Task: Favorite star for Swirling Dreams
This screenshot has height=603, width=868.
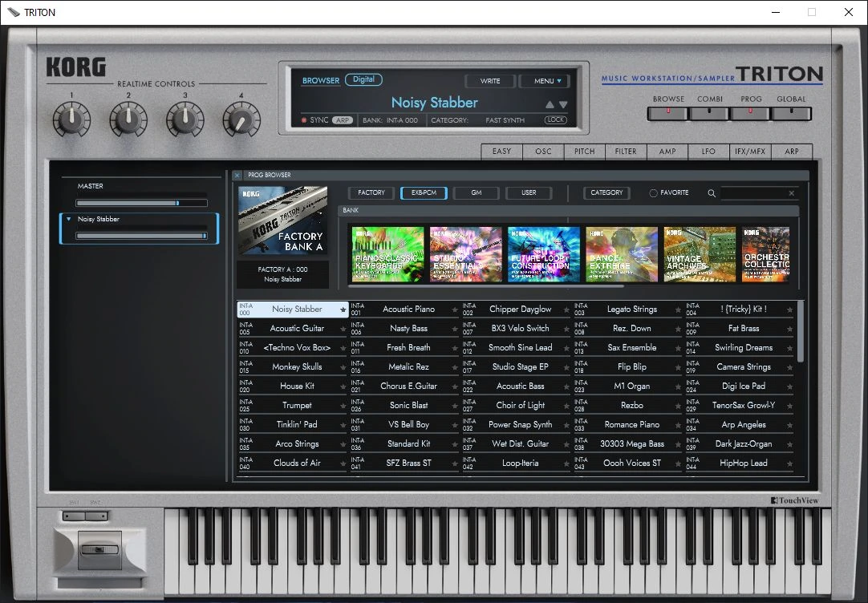Action: coord(790,349)
